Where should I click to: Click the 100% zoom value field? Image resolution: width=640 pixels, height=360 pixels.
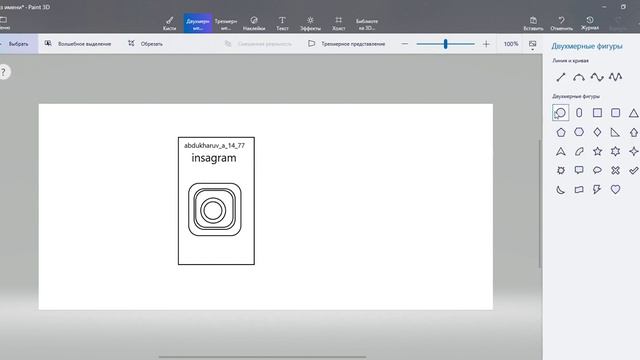tap(511, 44)
